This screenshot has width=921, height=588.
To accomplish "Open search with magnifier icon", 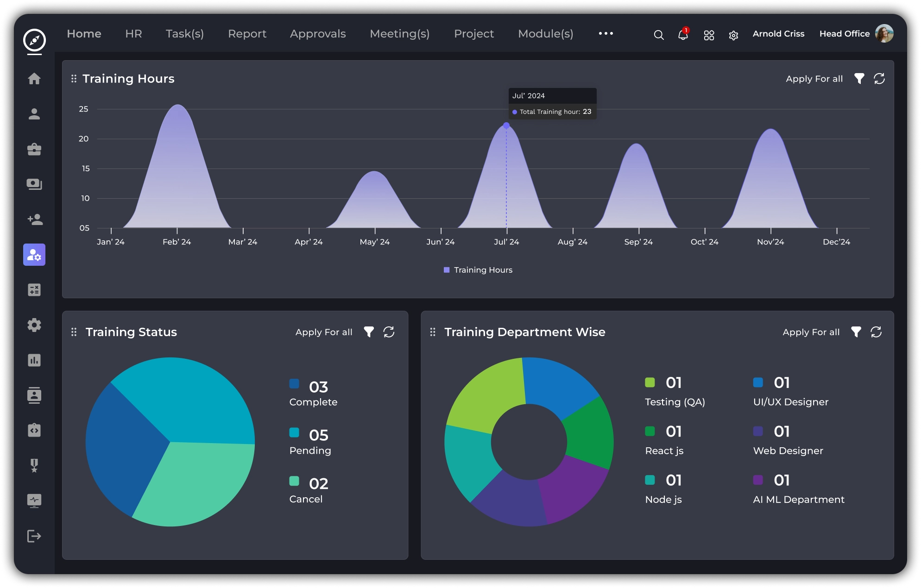I will click(658, 35).
